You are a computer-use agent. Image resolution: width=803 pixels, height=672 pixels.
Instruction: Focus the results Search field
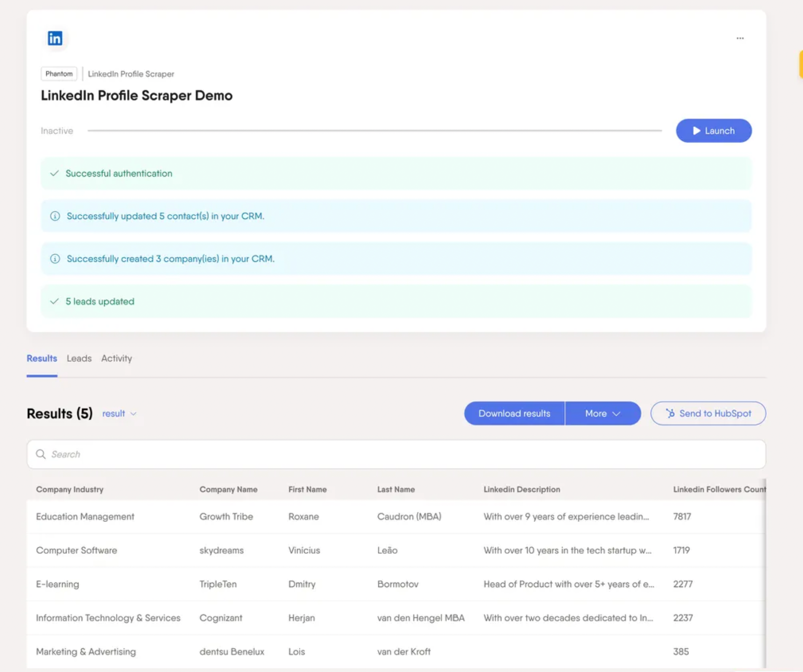pyautogui.click(x=400, y=454)
